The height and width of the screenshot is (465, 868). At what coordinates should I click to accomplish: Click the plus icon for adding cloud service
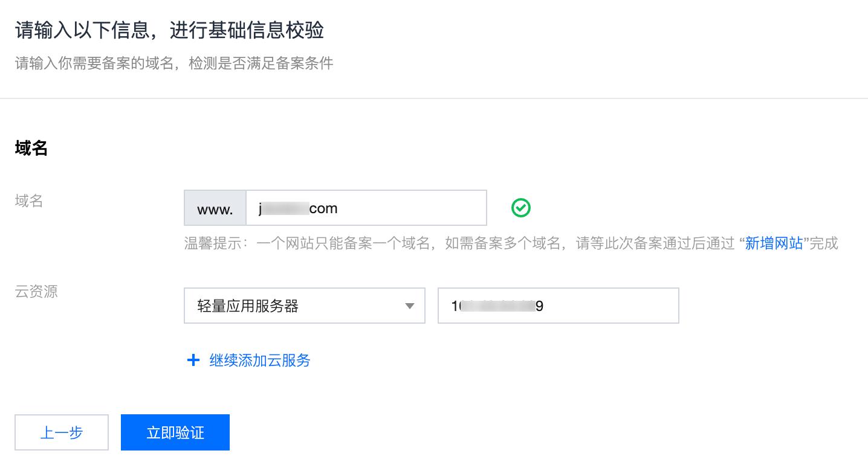coord(193,361)
